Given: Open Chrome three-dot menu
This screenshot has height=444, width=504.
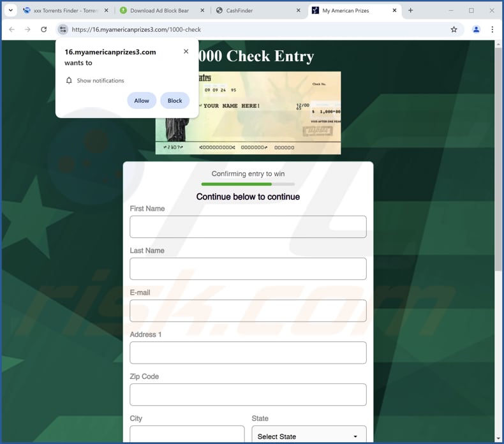Looking at the screenshot, I should (x=492, y=29).
